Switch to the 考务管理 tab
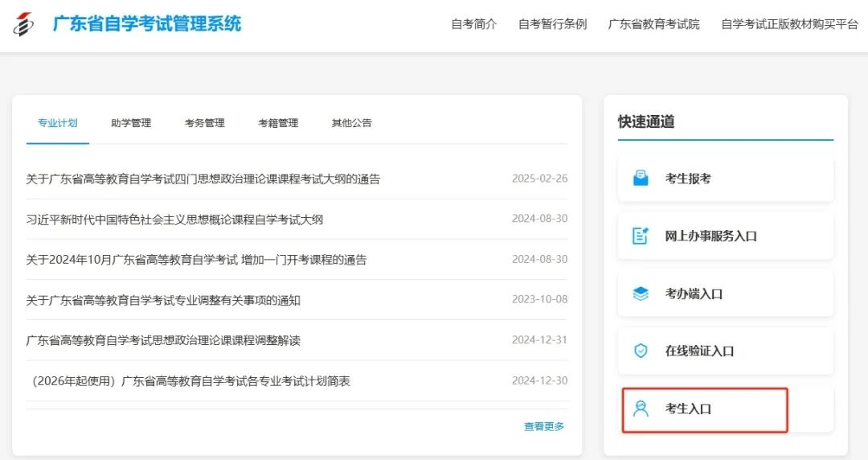Image resolution: width=868 pixels, height=460 pixels. coord(204,123)
